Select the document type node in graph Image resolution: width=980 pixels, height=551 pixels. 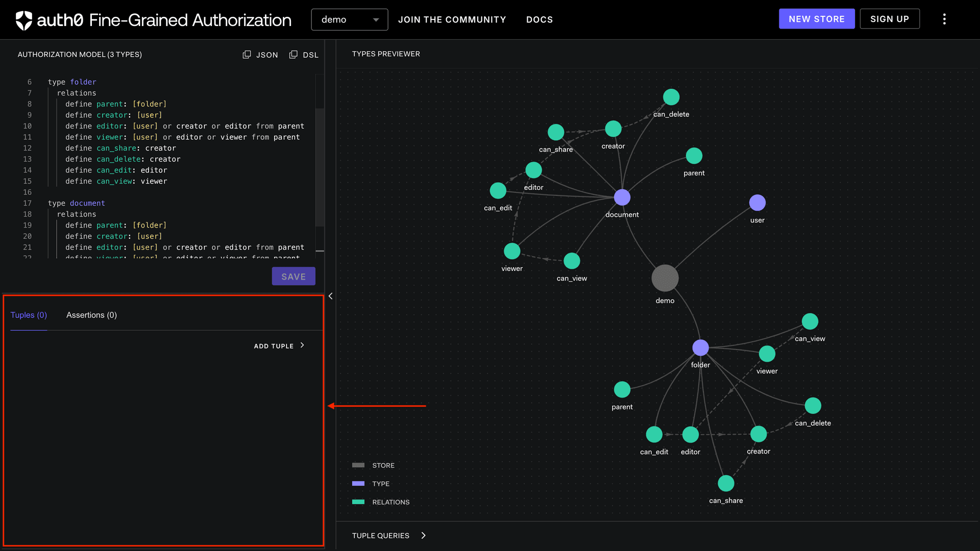[622, 197]
